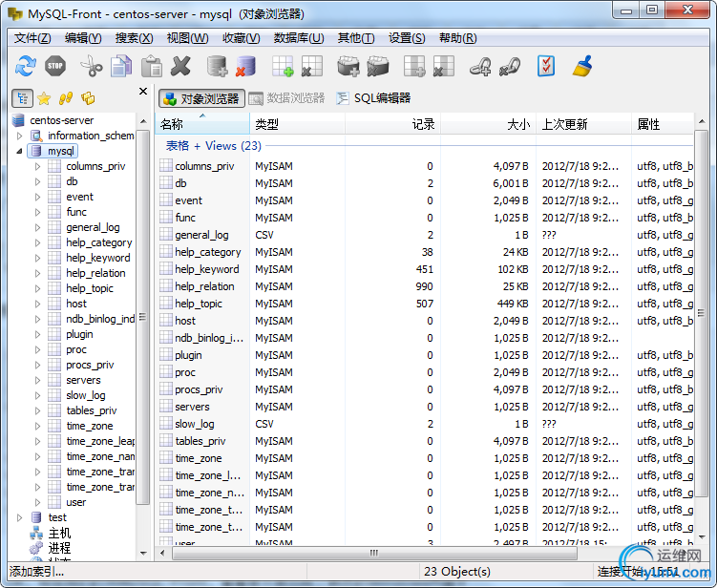Open the 搜索(X) menu
This screenshot has height=588, width=717.
[134, 38]
